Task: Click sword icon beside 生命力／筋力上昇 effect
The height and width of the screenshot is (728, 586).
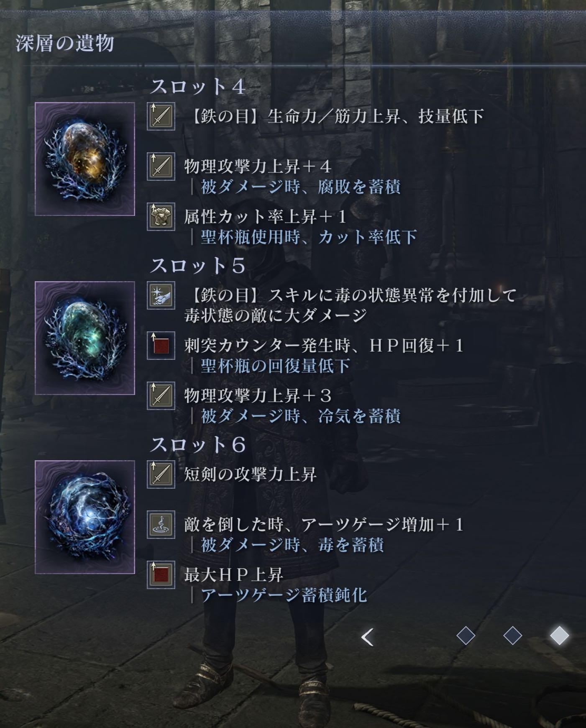Action: pyautogui.click(x=161, y=116)
